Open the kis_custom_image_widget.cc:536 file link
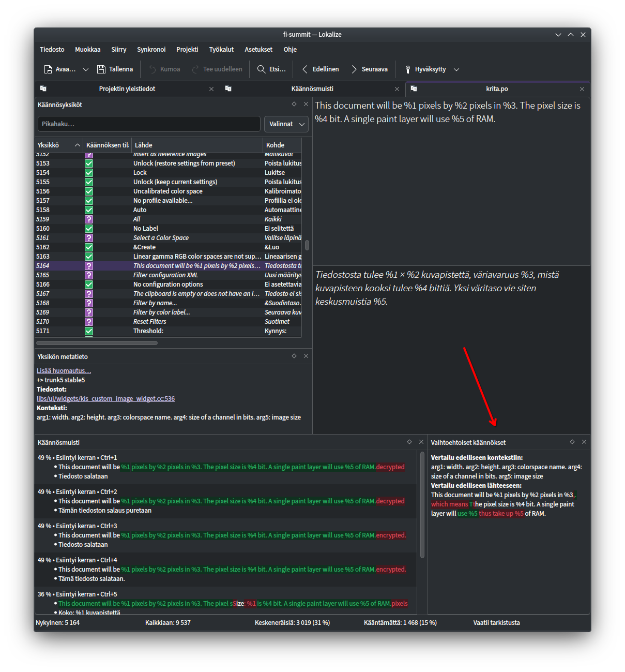The height and width of the screenshot is (672, 625). point(105,399)
